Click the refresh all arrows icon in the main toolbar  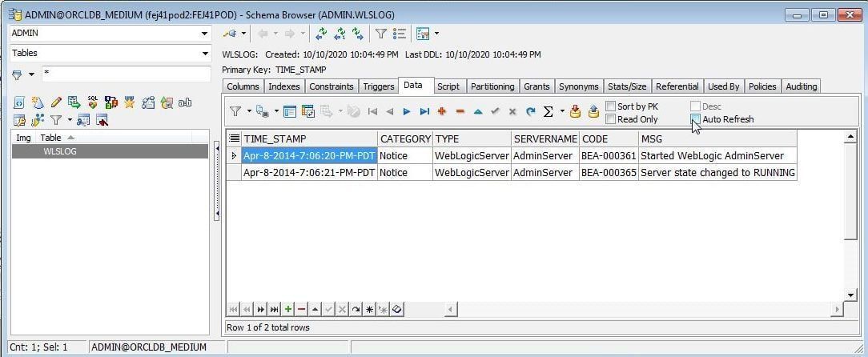coord(321,34)
